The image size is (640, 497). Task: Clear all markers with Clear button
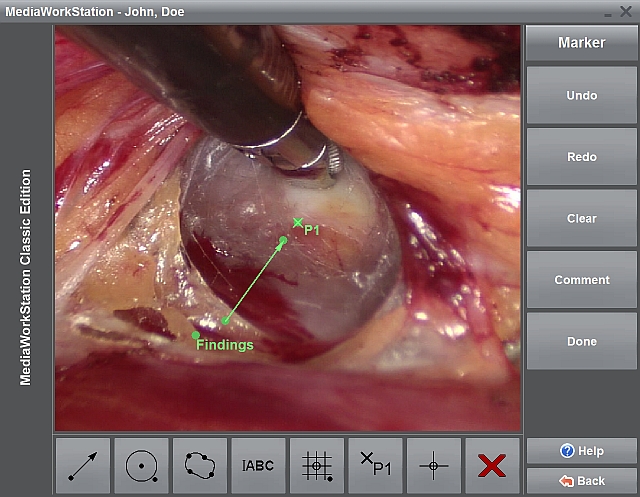point(582,218)
